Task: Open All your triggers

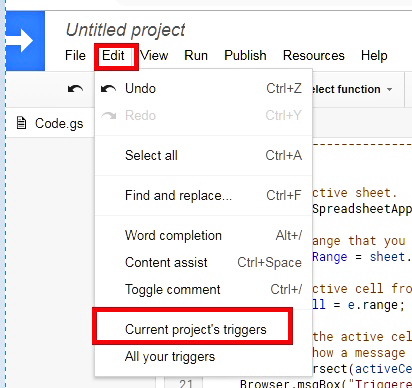Action: coord(204,357)
